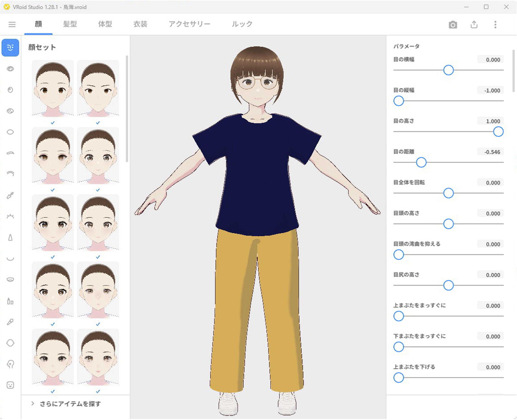Open the hamburger main menu
Screen dimensions: 517x420
(x=12, y=24)
